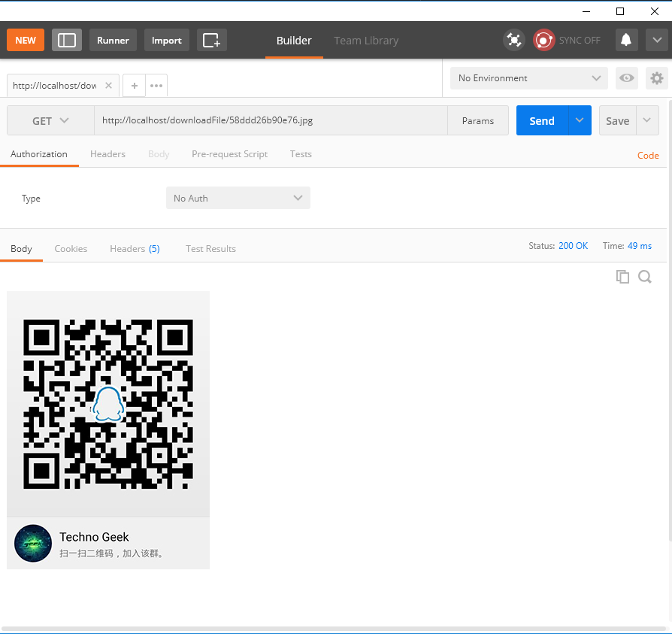Click the Params button

(478, 120)
